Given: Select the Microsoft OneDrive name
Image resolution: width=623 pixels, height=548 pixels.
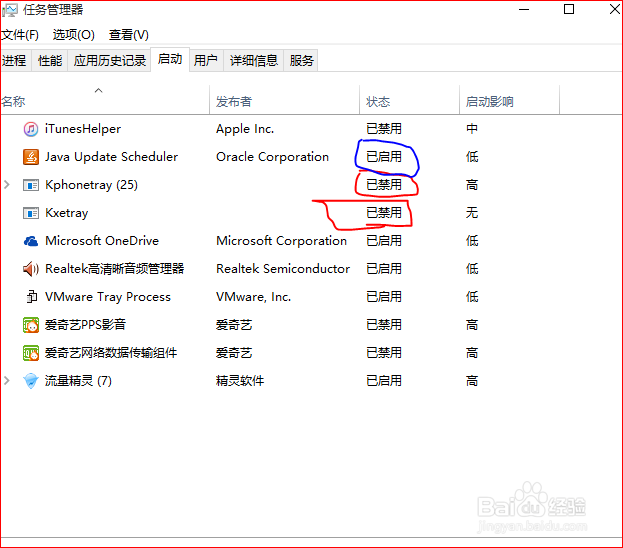Looking at the screenshot, I should pyautogui.click(x=102, y=241).
